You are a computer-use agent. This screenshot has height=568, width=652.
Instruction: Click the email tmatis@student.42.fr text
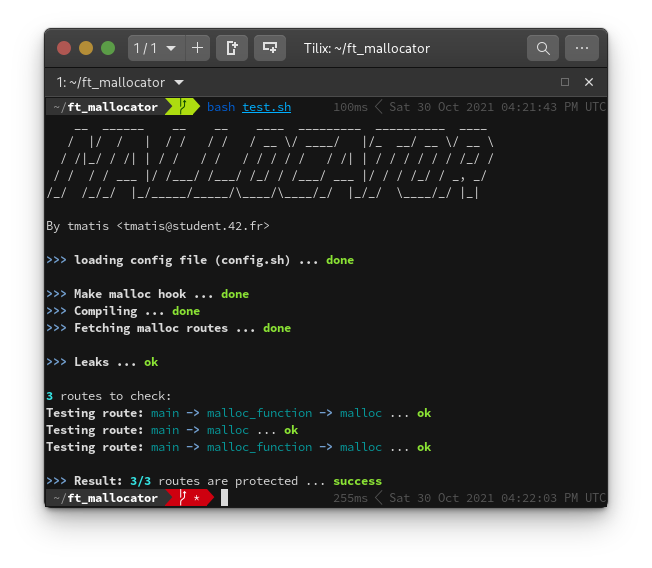pyautogui.click(x=193, y=226)
